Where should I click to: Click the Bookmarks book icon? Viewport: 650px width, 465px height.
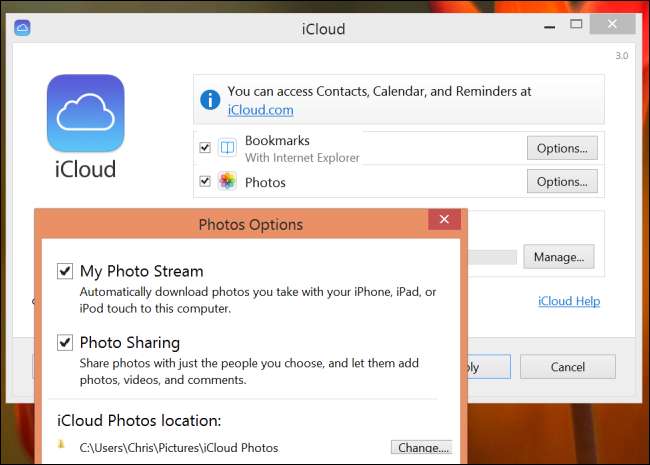click(x=227, y=148)
